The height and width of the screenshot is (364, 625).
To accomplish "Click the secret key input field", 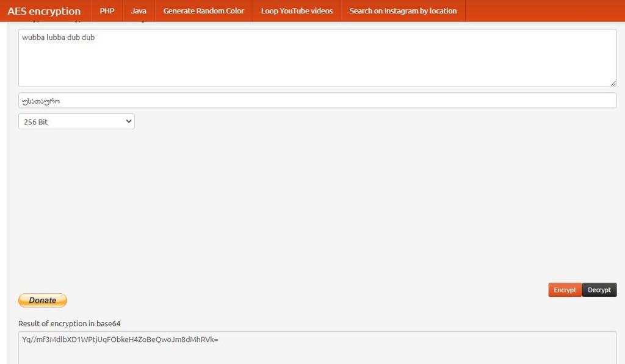I will 317,101.
